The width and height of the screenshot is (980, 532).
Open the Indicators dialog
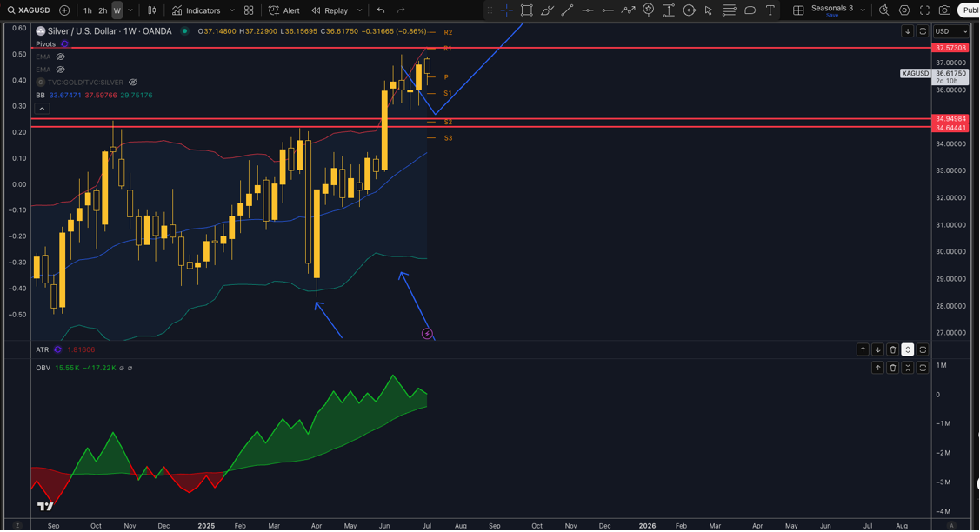point(197,10)
